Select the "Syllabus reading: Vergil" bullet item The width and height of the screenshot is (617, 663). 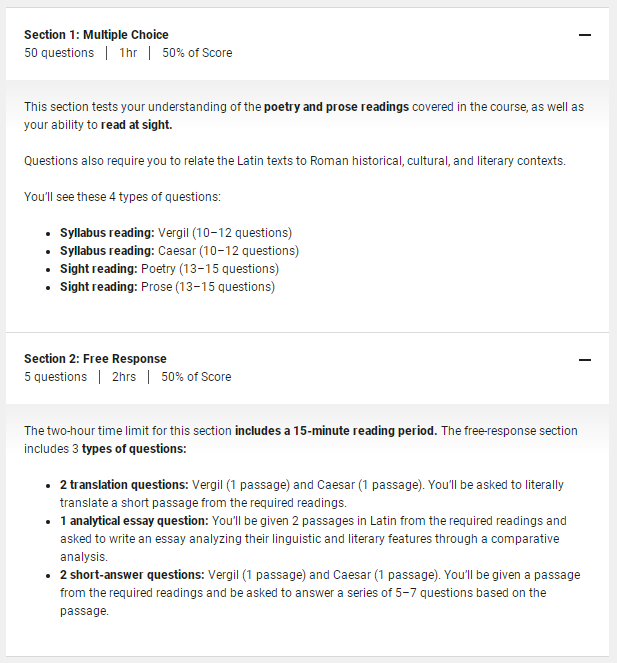tap(175, 233)
